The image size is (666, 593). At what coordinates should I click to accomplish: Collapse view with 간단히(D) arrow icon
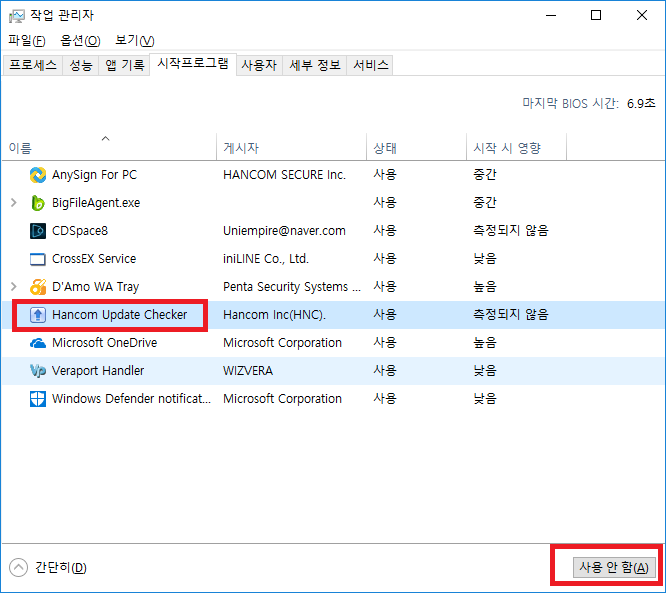coord(18,568)
